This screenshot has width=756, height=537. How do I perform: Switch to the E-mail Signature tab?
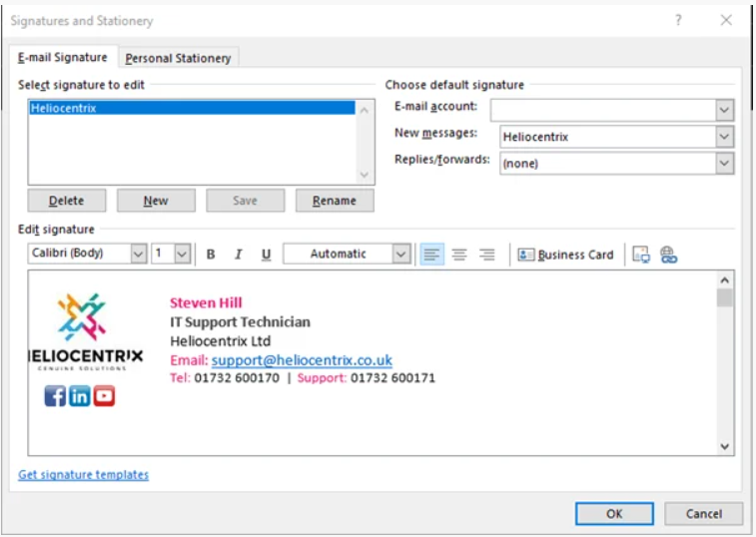click(x=63, y=57)
